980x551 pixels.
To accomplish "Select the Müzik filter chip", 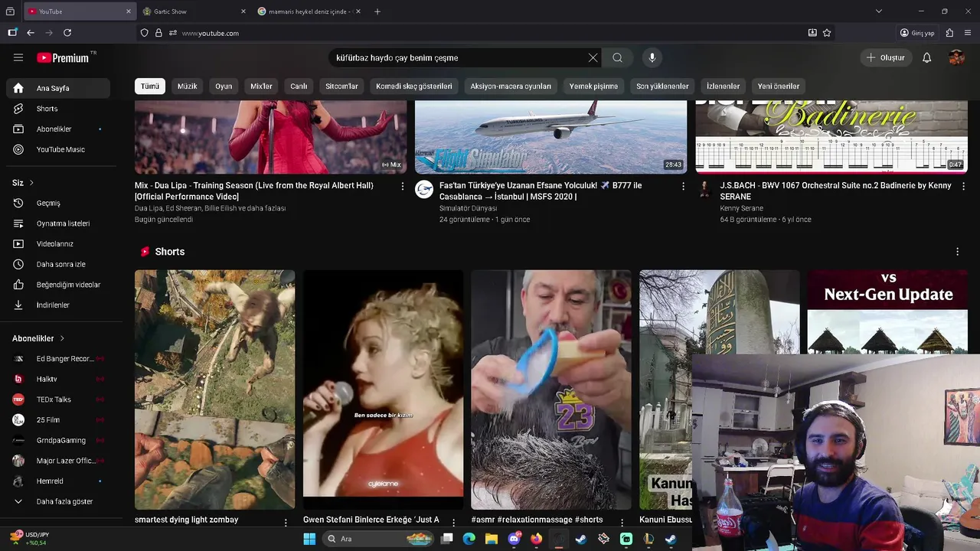I will point(188,86).
